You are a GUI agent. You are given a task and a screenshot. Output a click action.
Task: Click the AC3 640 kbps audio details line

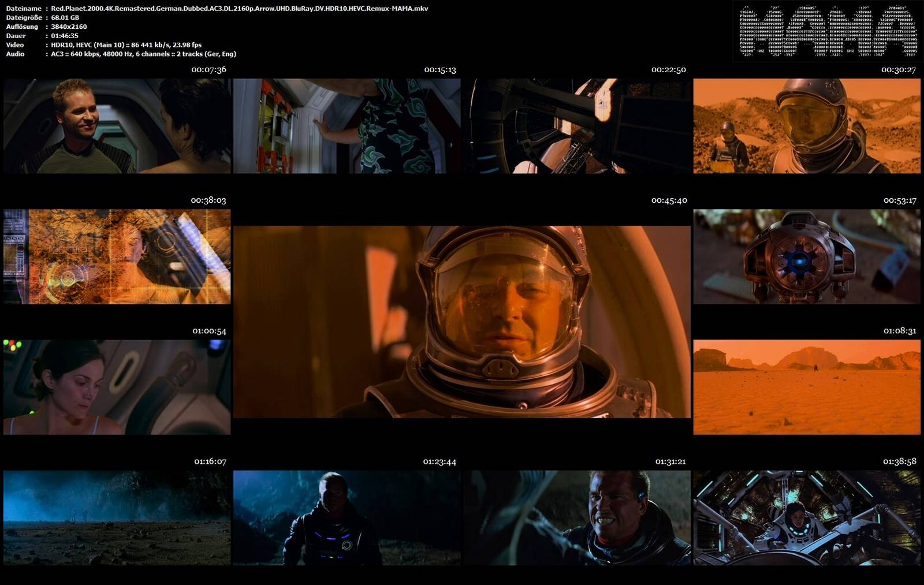(x=143, y=54)
